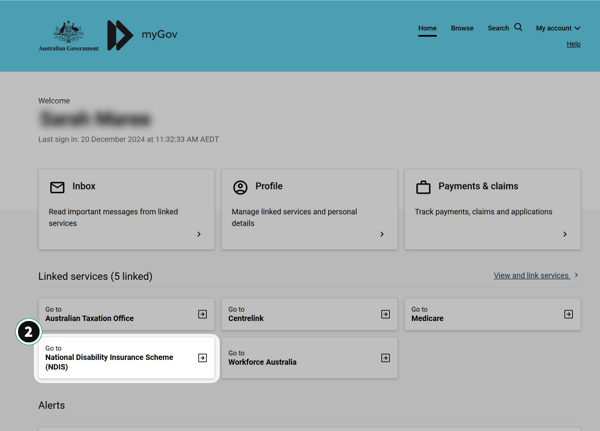The width and height of the screenshot is (600, 431).
Task: Click 'Read important messages from linked services' text
Action: pos(113,217)
